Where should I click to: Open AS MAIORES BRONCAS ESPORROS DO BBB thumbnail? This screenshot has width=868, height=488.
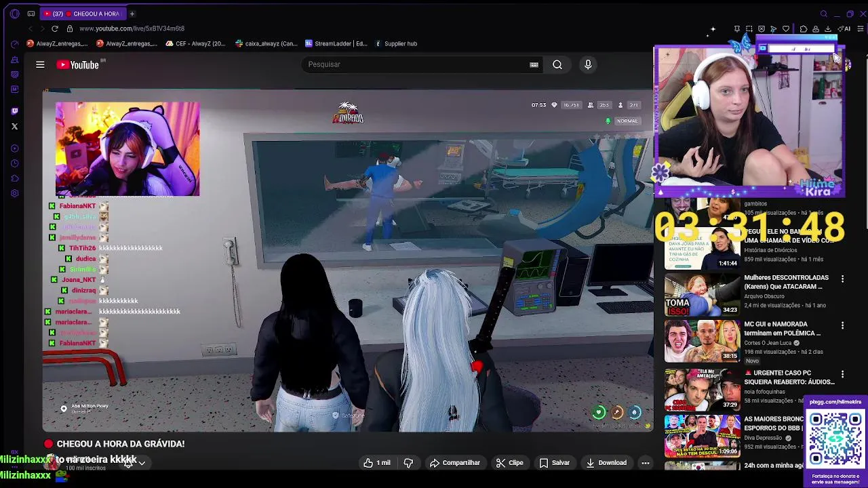[702, 435]
